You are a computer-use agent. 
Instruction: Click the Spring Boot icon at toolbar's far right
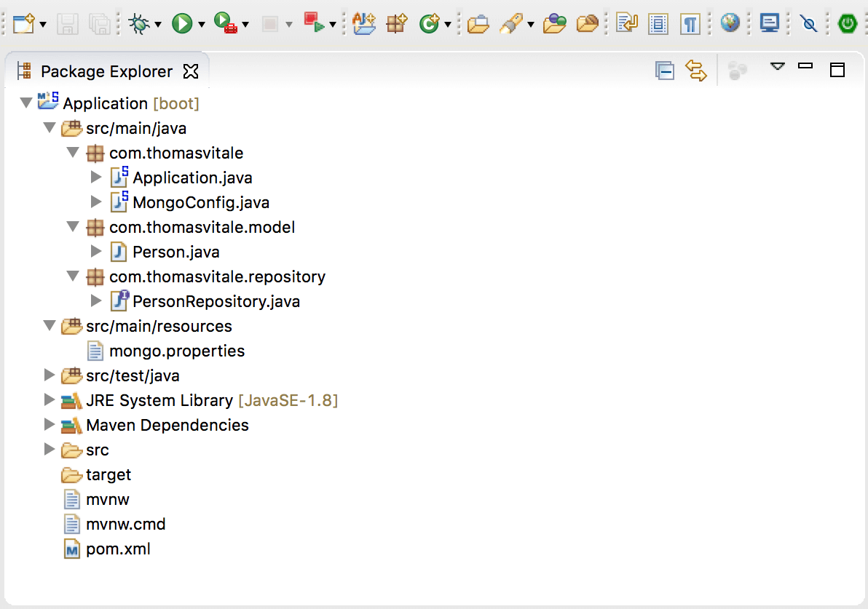(845, 23)
